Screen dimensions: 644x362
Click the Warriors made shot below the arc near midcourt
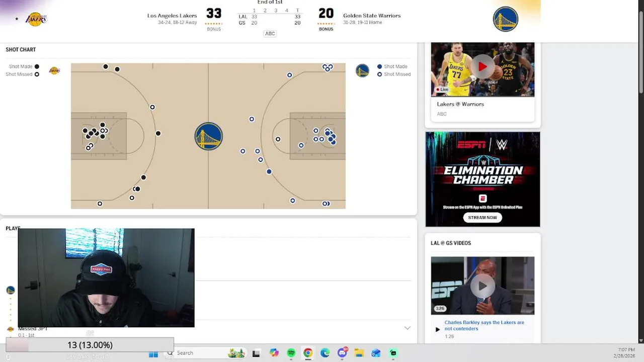[x=269, y=171]
